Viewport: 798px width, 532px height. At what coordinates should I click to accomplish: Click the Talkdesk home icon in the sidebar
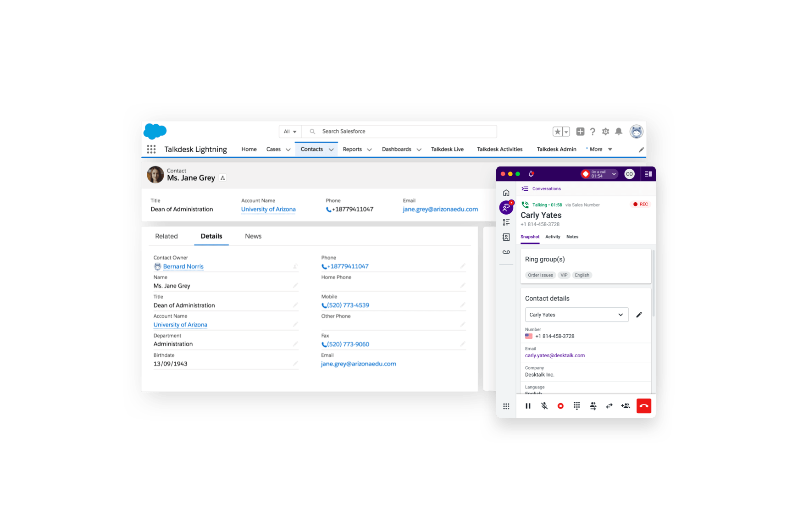506,193
